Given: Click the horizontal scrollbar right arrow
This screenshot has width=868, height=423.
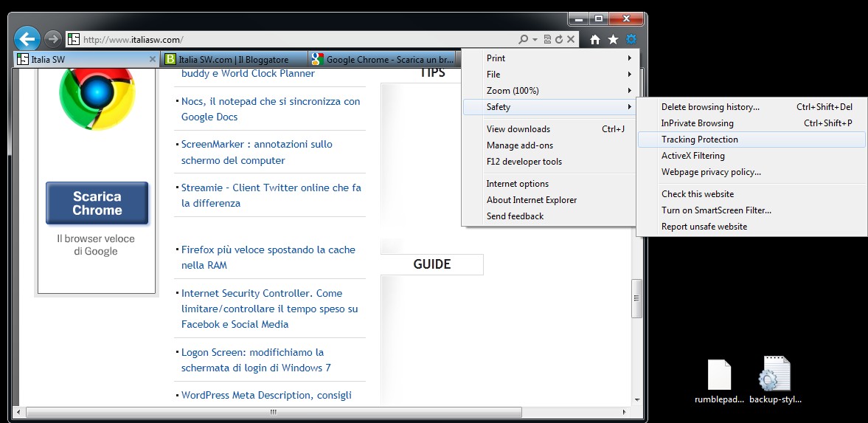Looking at the screenshot, I should click(625, 413).
